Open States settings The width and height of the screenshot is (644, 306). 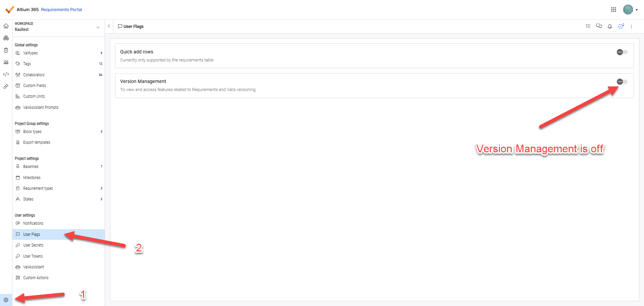pos(58,199)
